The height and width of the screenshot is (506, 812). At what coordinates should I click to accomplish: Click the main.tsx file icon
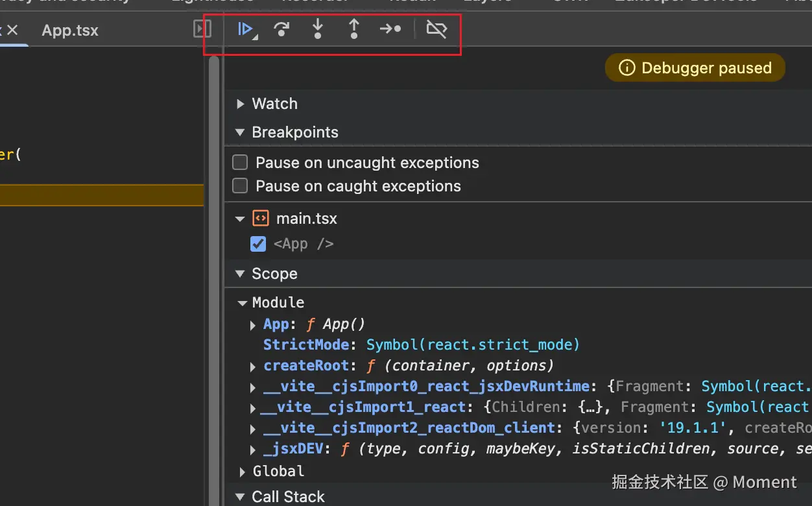coord(260,219)
